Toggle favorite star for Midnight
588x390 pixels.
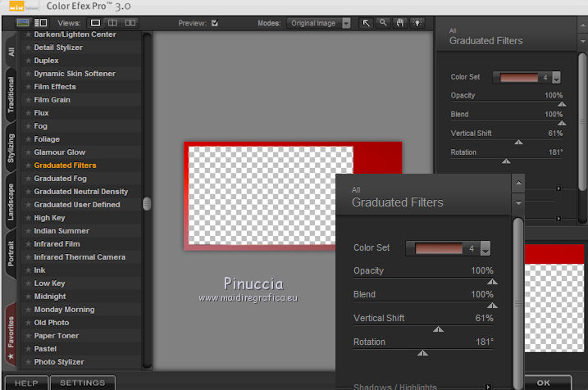pos(28,297)
